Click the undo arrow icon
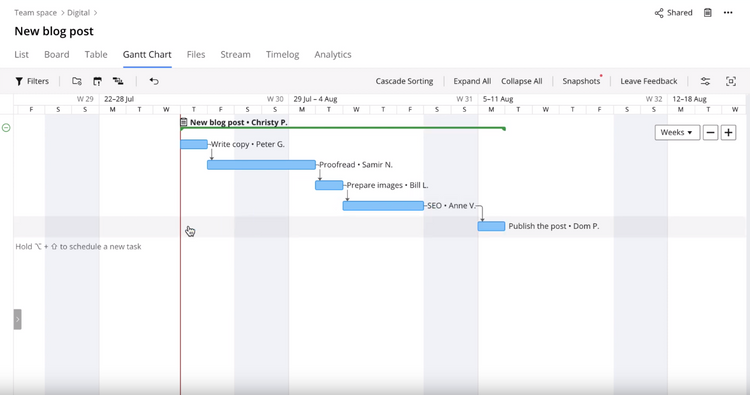This screenshot has height=395, width=750. [x=154, y=81]
